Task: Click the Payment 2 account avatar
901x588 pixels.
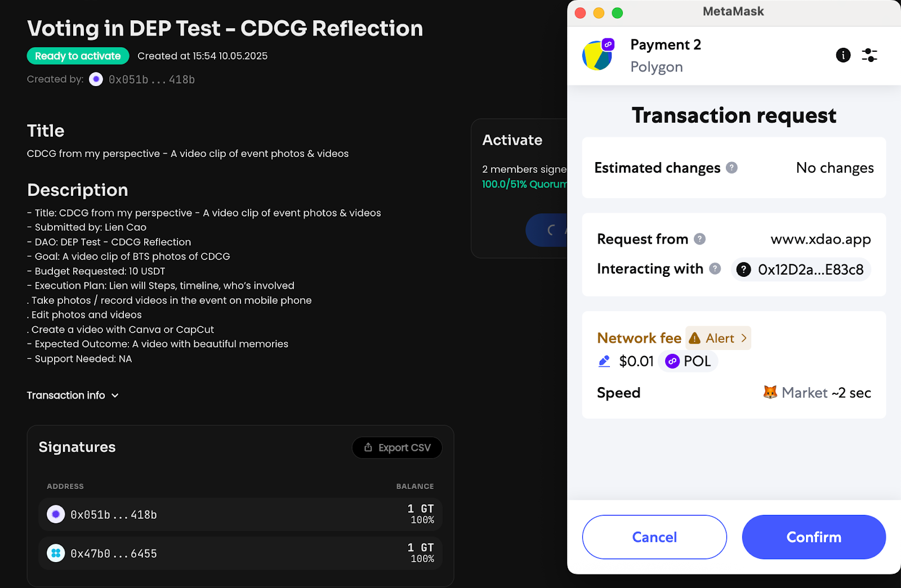Action: 597,55
